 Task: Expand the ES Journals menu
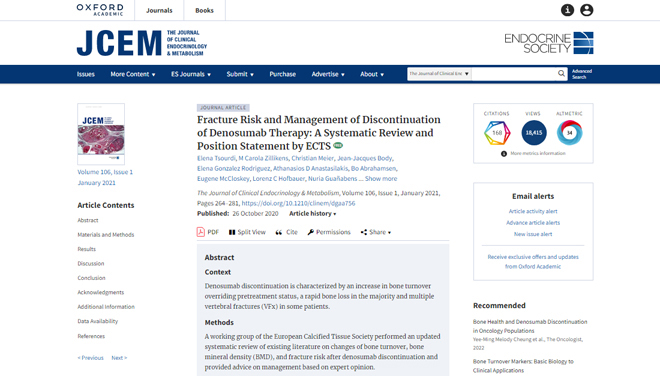click(x=191, y=74)
